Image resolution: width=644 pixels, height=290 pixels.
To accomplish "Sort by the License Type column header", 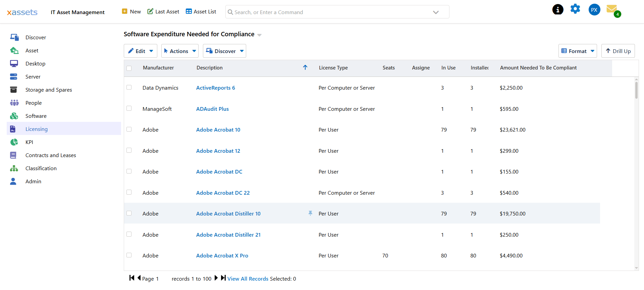I will (333, 67).
